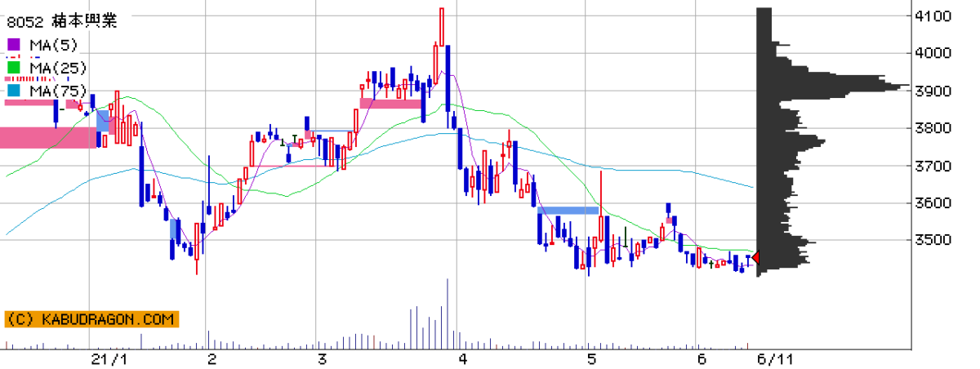
Task: Click the month 3 date axis label
Action: pos(322,359)
